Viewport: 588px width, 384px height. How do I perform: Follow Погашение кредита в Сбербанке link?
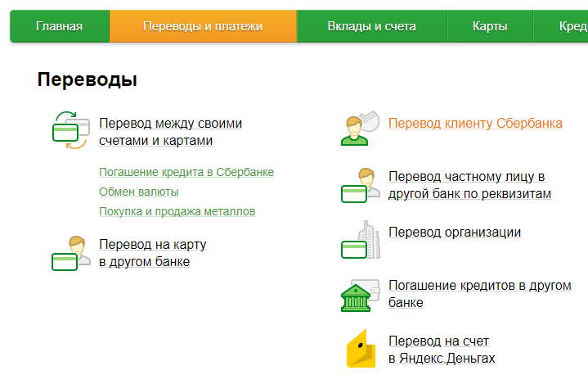[x=186, y=172]
